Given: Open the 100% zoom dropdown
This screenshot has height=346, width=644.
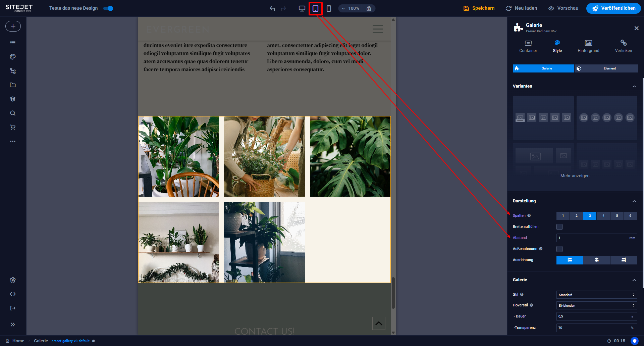Looking at the screenshot, I should click(x=351, y=8).
